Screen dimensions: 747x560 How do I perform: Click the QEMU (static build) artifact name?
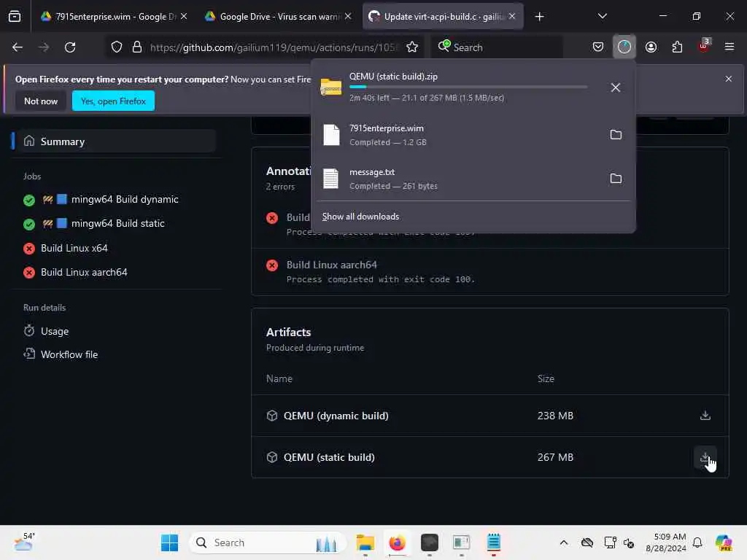(329, 457)
